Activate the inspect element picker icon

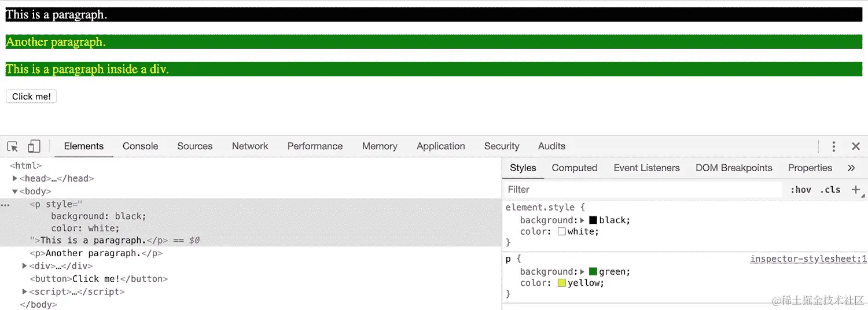click(x=13, y=146)
